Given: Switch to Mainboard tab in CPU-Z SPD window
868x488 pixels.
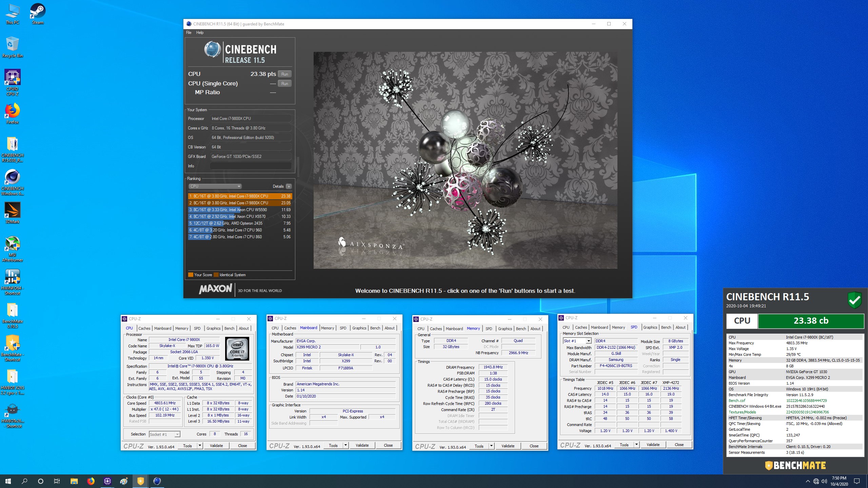Looking at the screenshot, I should tap(599, 327).
